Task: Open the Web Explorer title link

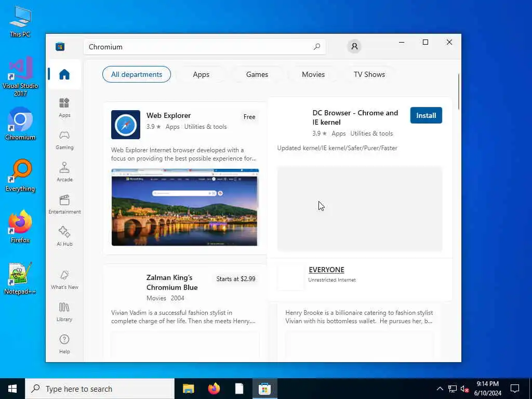Action: coord(169,115)
